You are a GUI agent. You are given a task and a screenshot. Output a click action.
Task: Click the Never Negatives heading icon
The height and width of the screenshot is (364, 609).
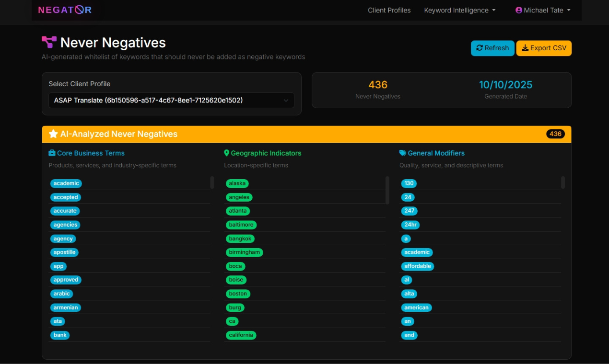[49, 42]
